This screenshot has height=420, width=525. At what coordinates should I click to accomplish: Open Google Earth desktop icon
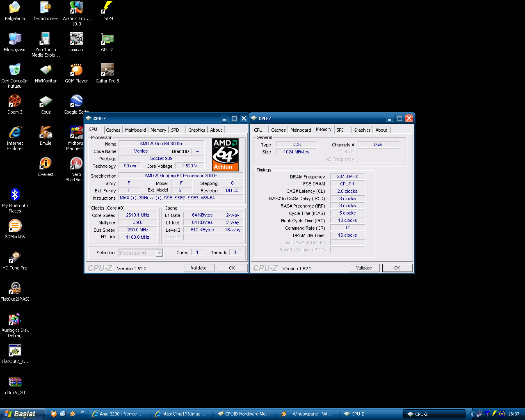coord(76,105)
